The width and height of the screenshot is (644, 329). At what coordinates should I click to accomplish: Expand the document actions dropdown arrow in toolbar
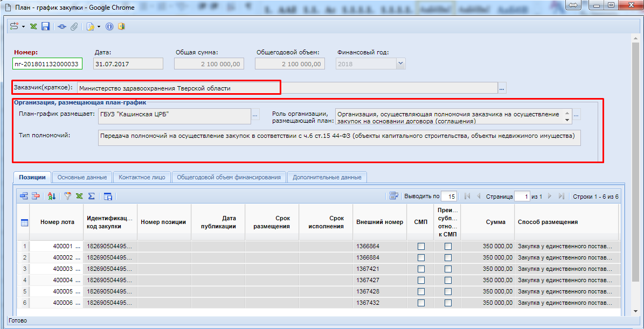(99, 26)
